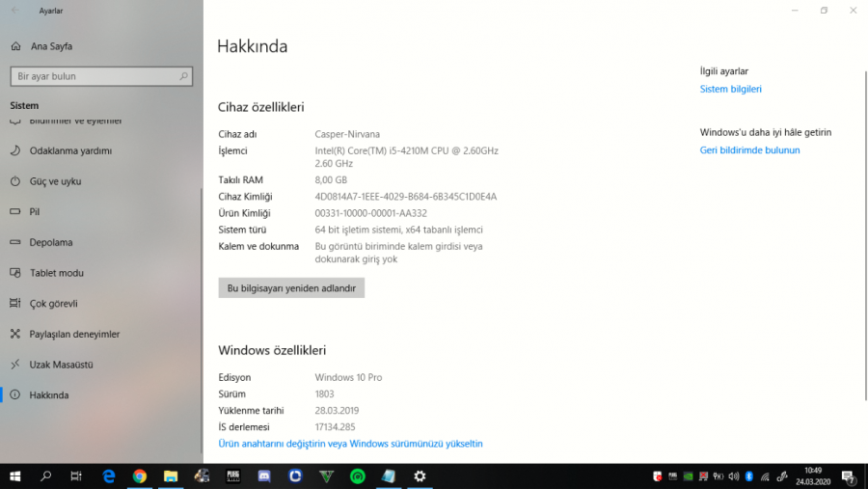
Task: Go back with the Ayarlar back arrow
Action: click(15, 11)
